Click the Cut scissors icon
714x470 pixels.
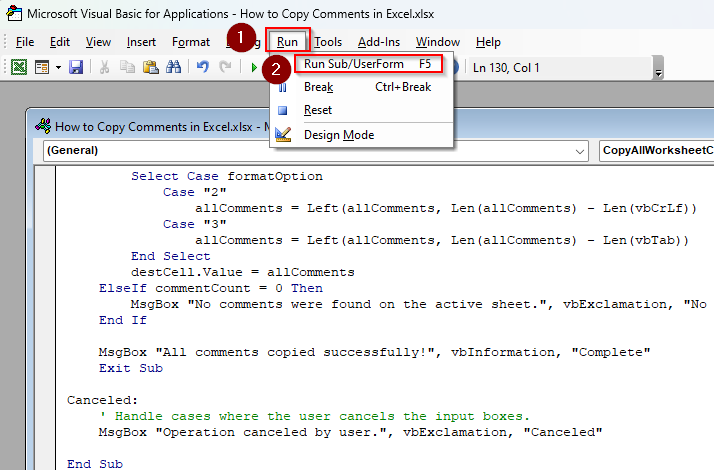pyautogui.click(x=104, y=67)
